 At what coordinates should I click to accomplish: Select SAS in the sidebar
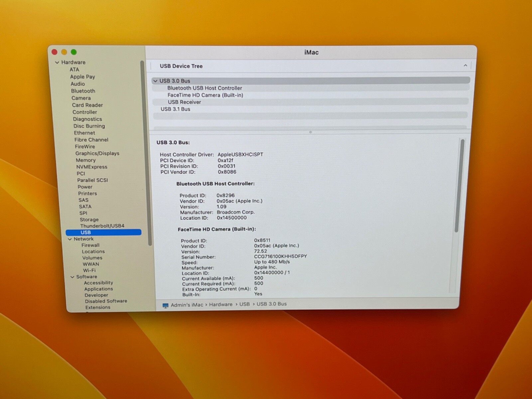pos(83,200)
